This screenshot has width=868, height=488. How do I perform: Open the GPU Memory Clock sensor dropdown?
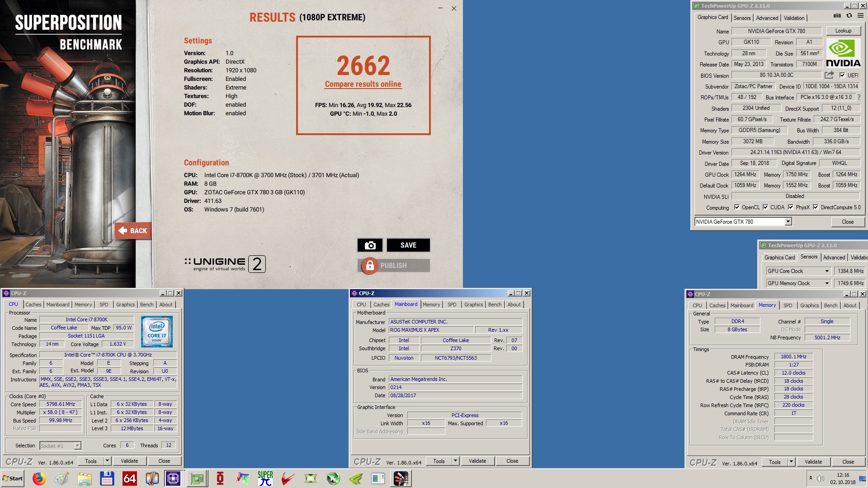tap(827, 283)
